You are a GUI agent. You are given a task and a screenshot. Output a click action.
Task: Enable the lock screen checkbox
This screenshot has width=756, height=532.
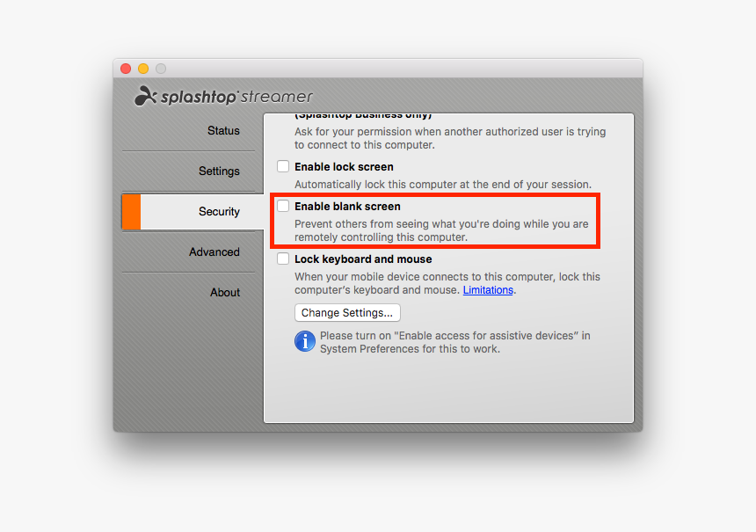(283, 166)
